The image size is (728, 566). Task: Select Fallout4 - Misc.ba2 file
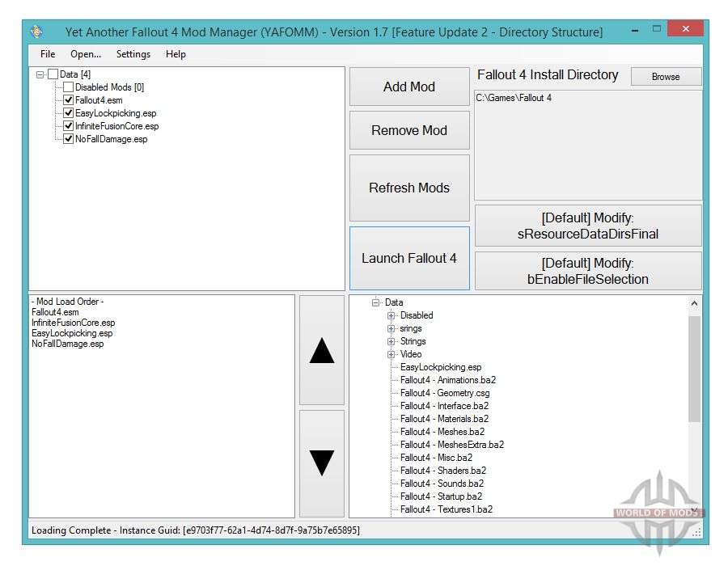437,458
